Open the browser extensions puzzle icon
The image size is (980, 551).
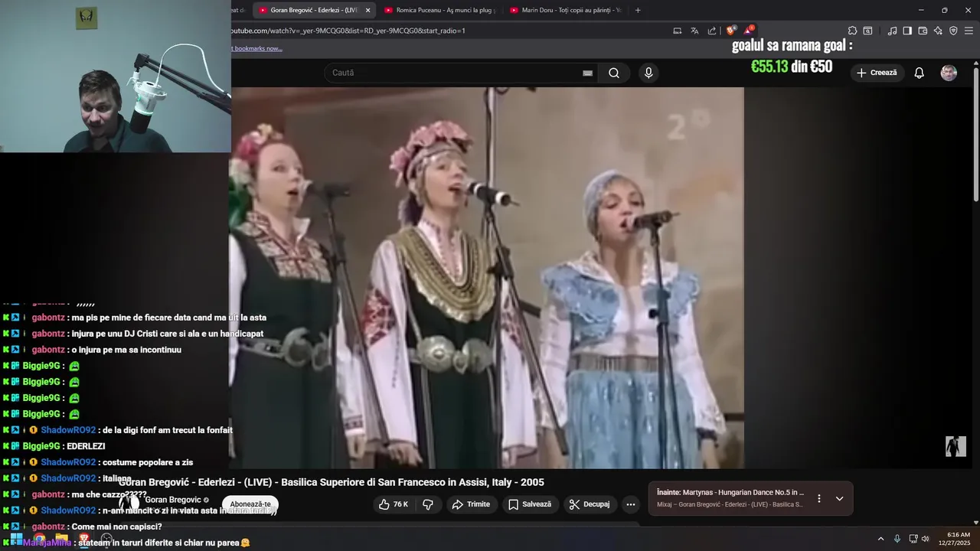click(852, 31)
